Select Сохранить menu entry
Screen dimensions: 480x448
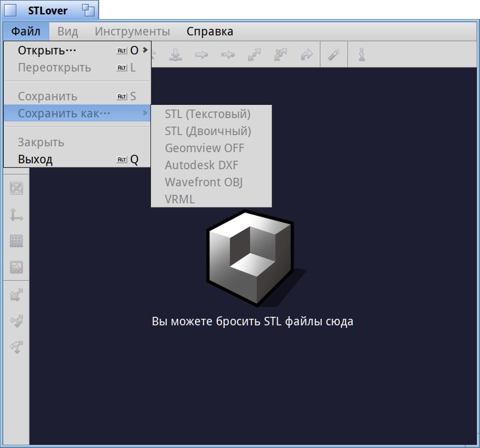click(77, 96)
